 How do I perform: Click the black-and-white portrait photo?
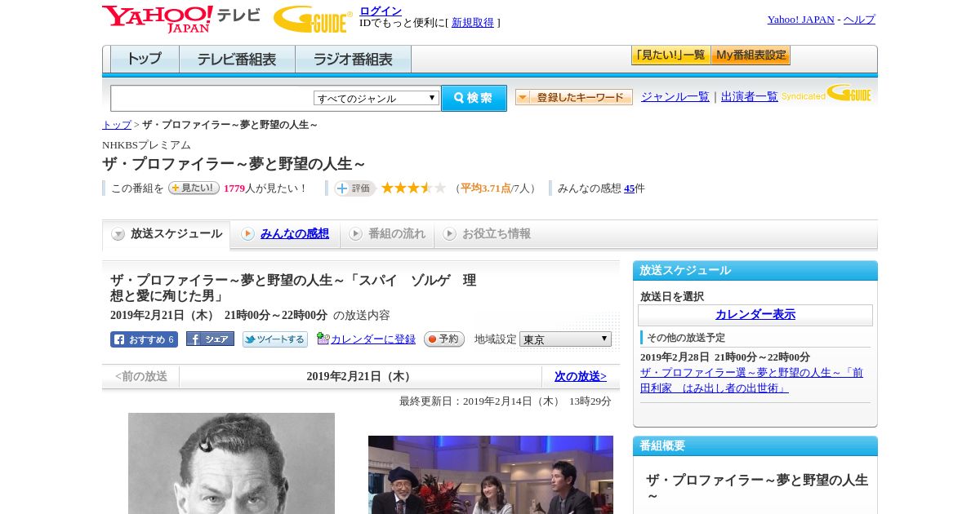click(231, 463)
